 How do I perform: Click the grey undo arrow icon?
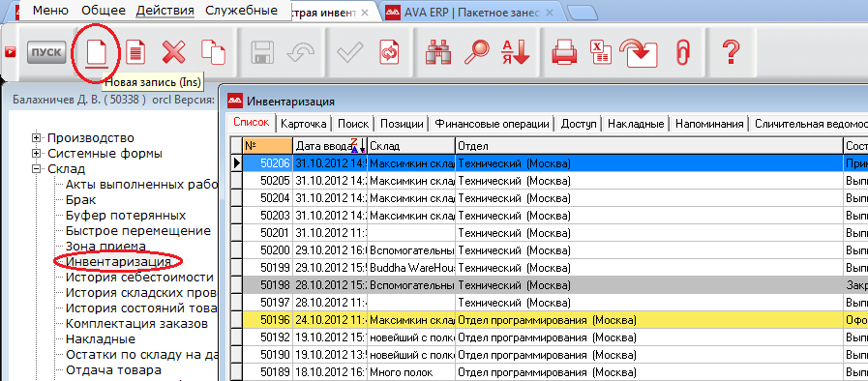[301, 52]
